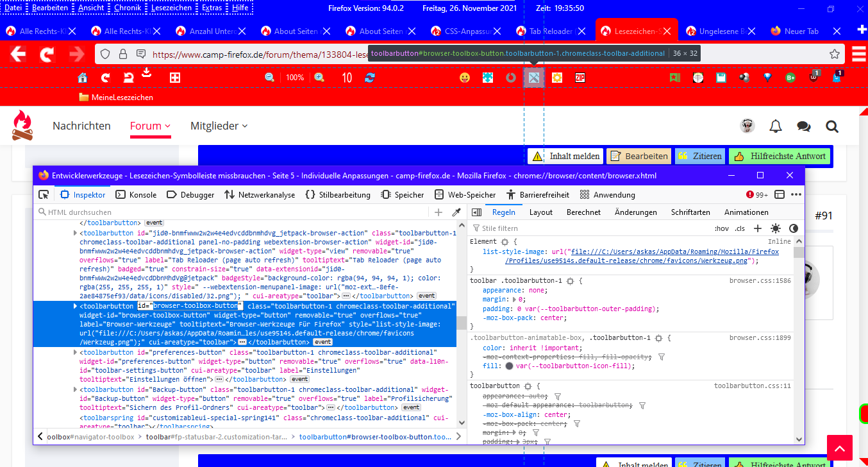The image size is (868, 467).
Task: Pick a color with the eyedropper icon
Action: coord(457,212)
